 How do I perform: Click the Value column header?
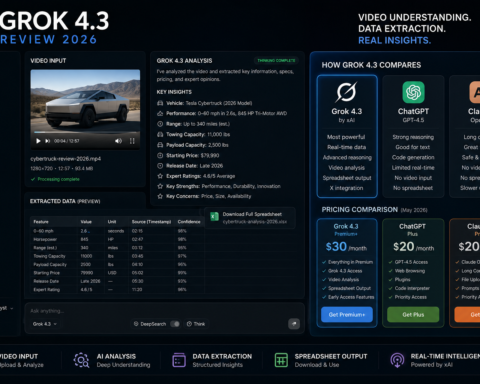[86, 222]
